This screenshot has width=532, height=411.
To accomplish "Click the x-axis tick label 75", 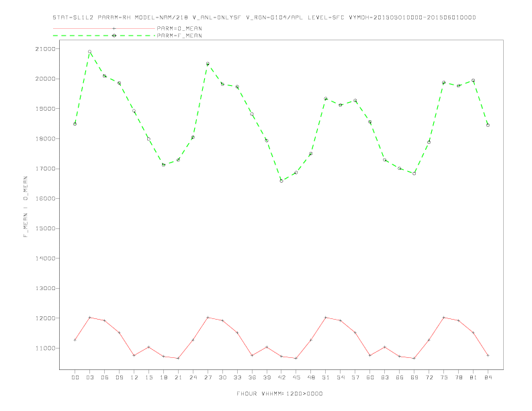I will point(444,377).
